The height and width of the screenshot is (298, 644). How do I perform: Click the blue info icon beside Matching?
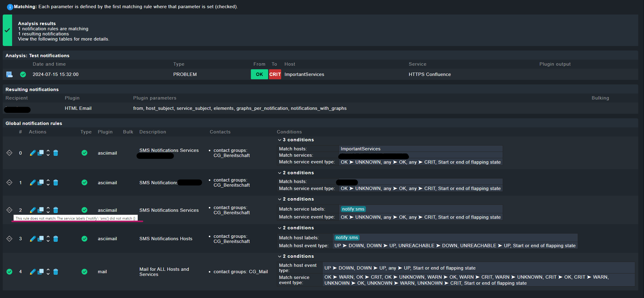[x=10, y=7]
